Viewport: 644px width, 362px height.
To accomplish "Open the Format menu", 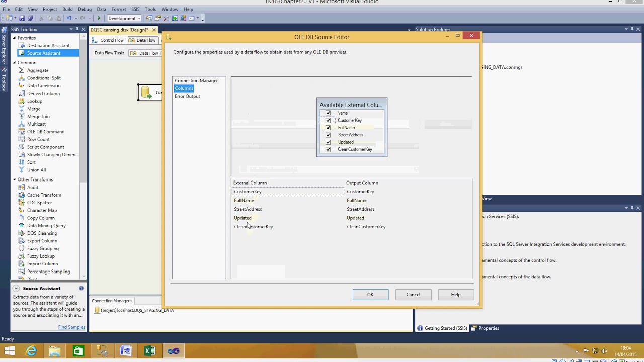I will tap(119, 9).
